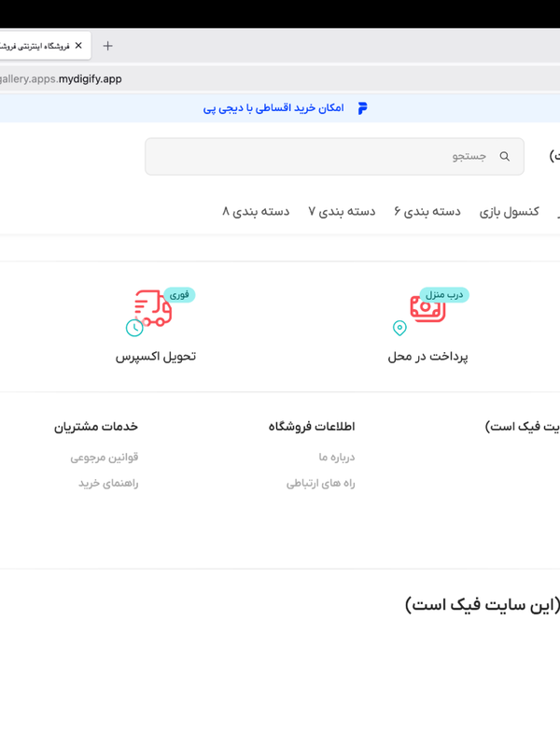Open the راهنمای خرید footer link
This screenshot has height=748, width=560.
[108, 484]
